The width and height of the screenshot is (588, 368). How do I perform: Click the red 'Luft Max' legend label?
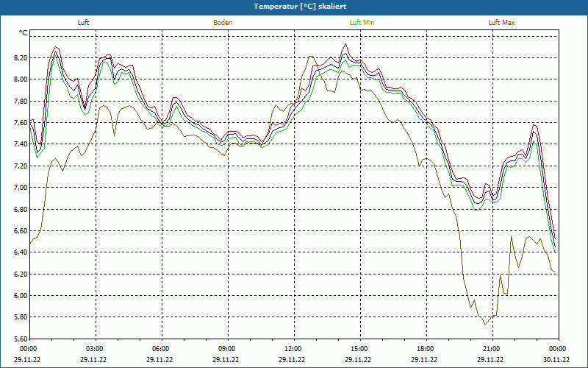(501, 23)
